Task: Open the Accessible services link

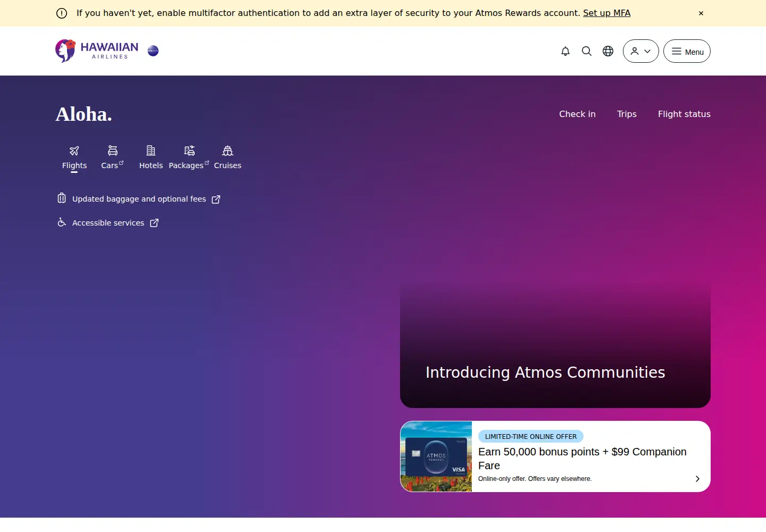Action: point(108,223)
